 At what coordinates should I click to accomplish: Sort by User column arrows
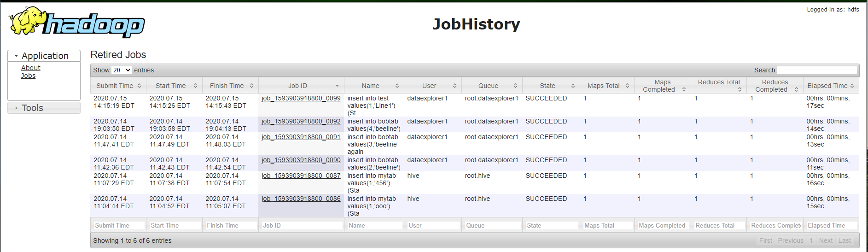(454, 86)
